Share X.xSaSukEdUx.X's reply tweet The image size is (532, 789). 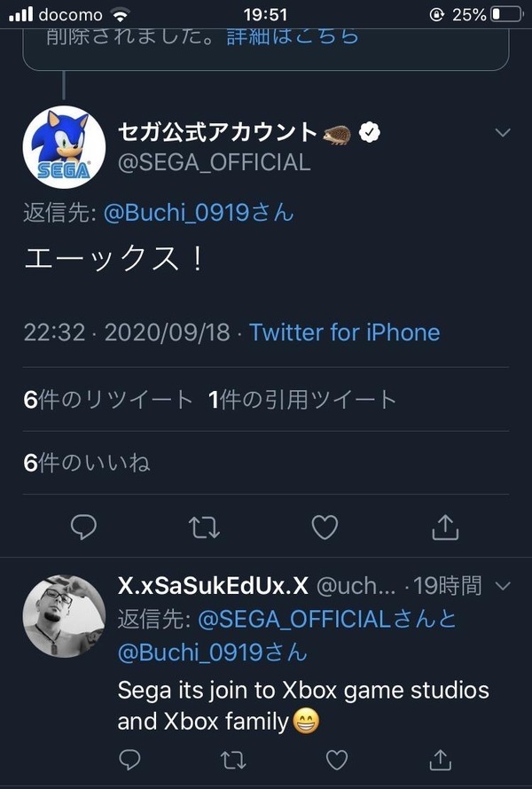point(440,760)
